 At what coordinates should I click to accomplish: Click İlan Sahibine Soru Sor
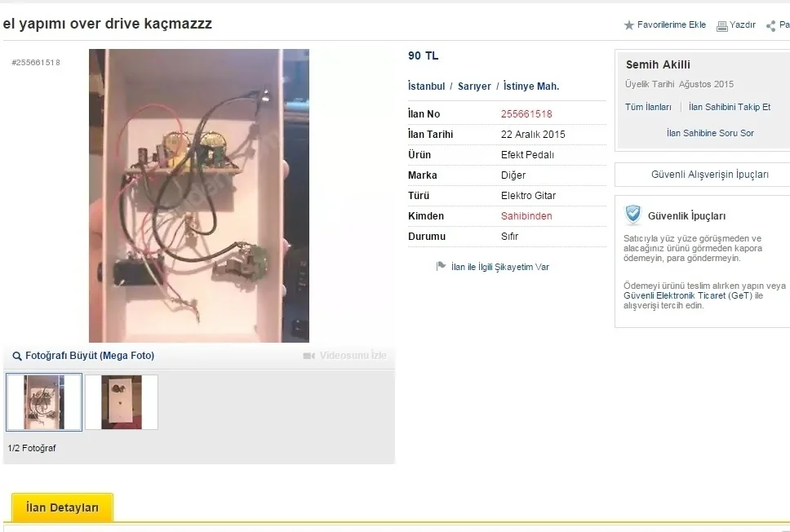tap(710, 133)
